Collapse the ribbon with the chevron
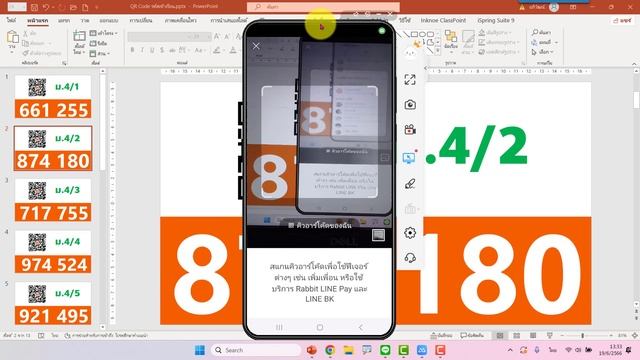The height and width of the screenshot is (360, 640). [x=634, y=64]
